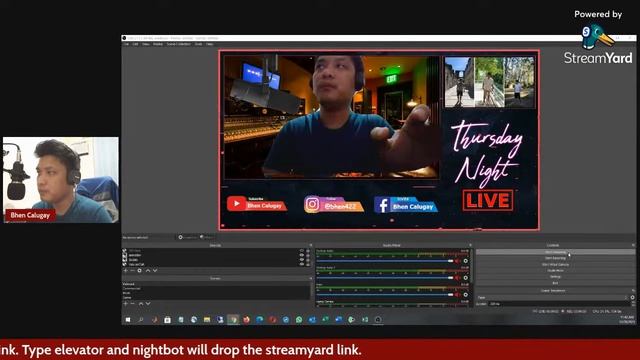The width and height of the screenshot is (640, 360).
Task: Mute the Desktop Audio 2 channel
Action: pos(458,278)
